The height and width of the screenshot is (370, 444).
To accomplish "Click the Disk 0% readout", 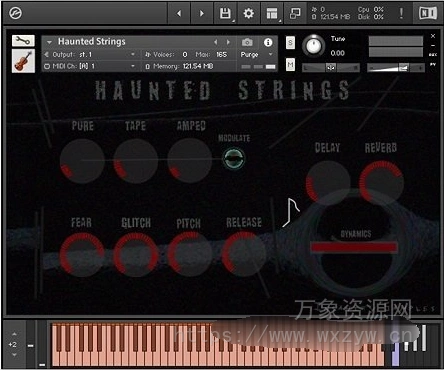I will (371, 17).
